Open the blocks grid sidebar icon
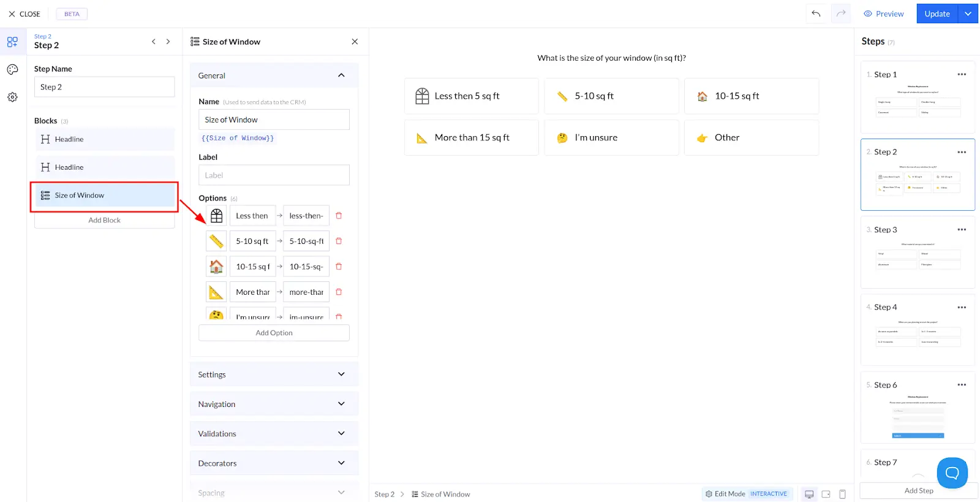980x502 pixels. [12, 42]
